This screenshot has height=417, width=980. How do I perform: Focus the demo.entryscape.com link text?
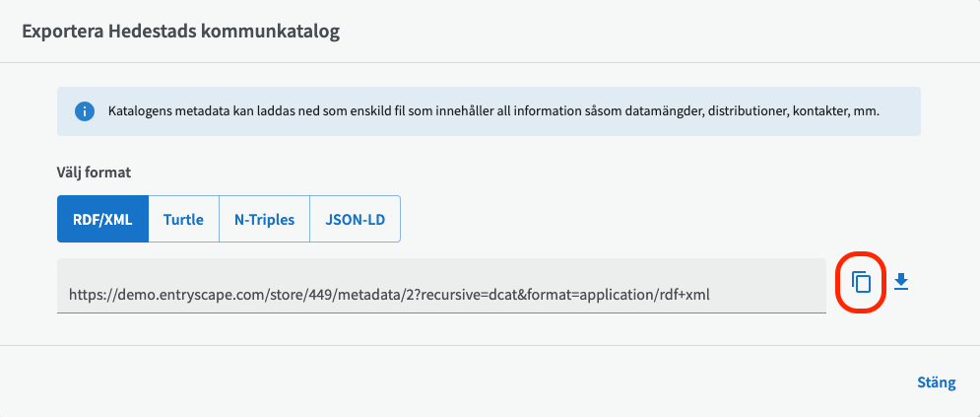click(389, 294)
